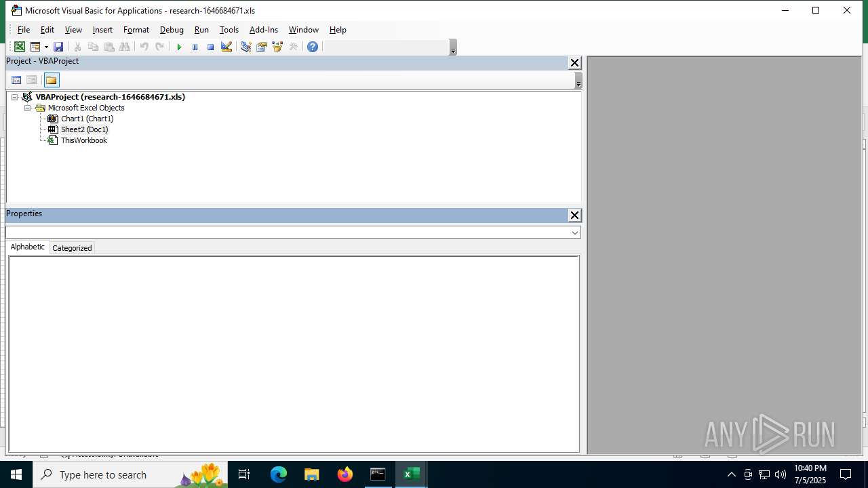This screenshot has width=868, height=488.
Task: Click View Object icon in Project pane
Action: (x=31, y=80)
